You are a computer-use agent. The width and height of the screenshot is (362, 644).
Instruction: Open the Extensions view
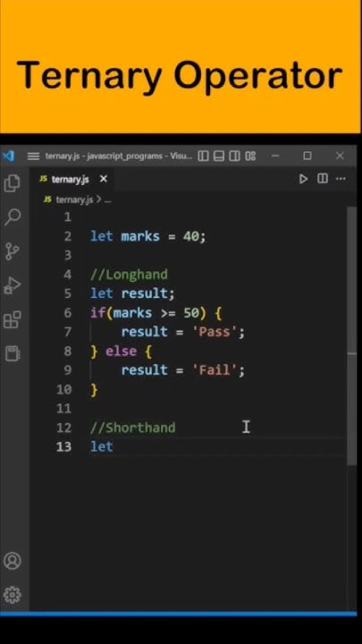coord(12,319)
